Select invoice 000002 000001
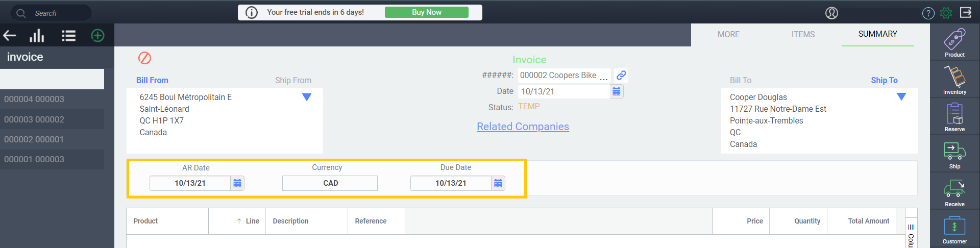 [52, 139]
